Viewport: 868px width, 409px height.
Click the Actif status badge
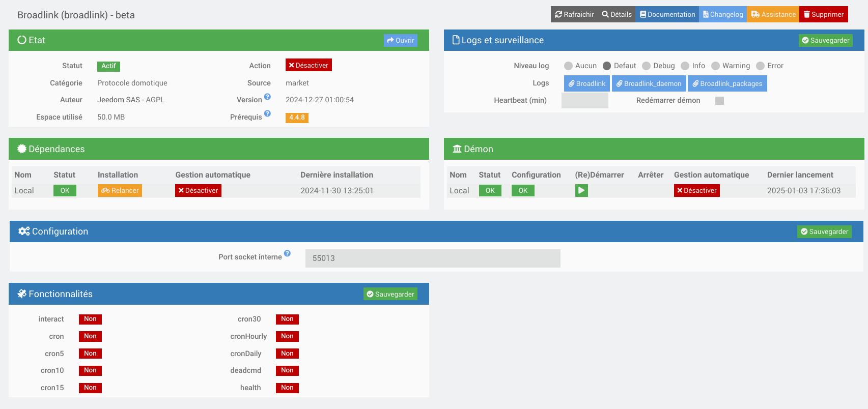coord(108,66)
